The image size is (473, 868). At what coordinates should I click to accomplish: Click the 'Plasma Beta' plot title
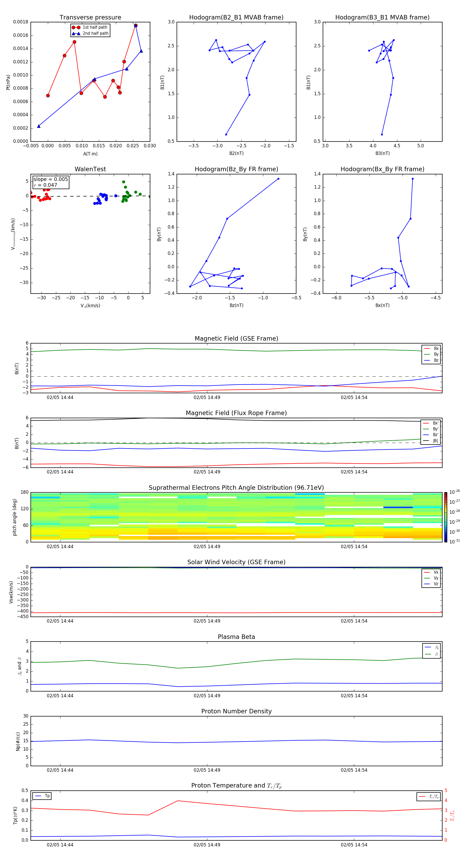pyautogui.click(x=236, y=637)
